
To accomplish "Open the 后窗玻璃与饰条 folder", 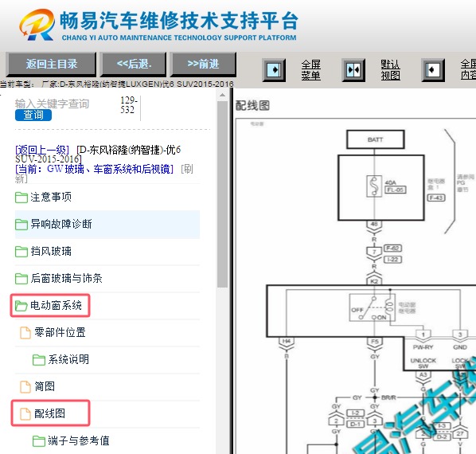I will click(x=66, y=278).
